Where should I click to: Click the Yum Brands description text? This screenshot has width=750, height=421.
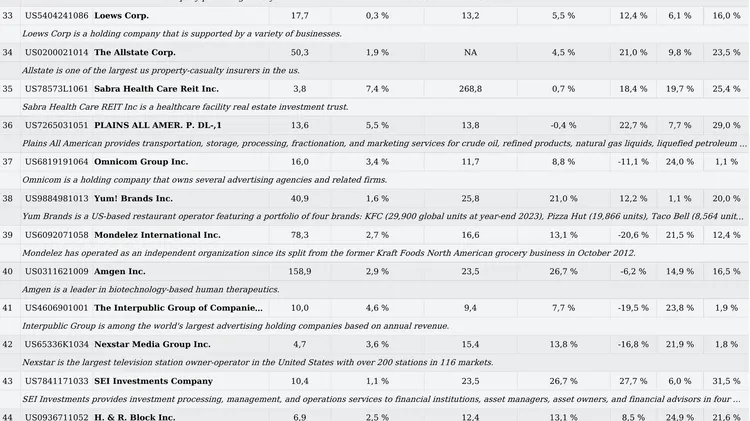tap(383, 217)
